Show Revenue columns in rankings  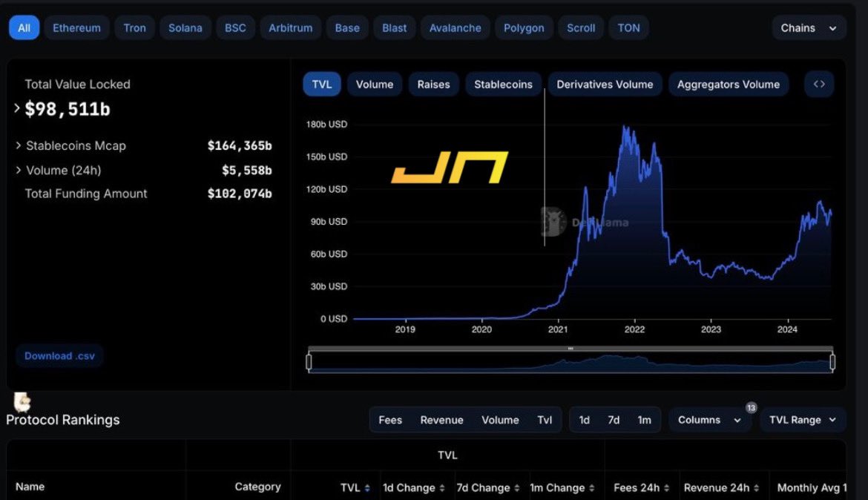[x=441, y=420]
